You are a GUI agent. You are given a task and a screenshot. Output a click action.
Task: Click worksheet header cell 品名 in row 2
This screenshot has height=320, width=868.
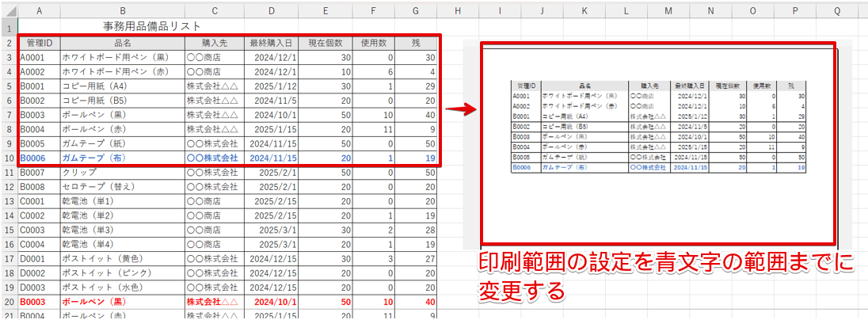122,42
